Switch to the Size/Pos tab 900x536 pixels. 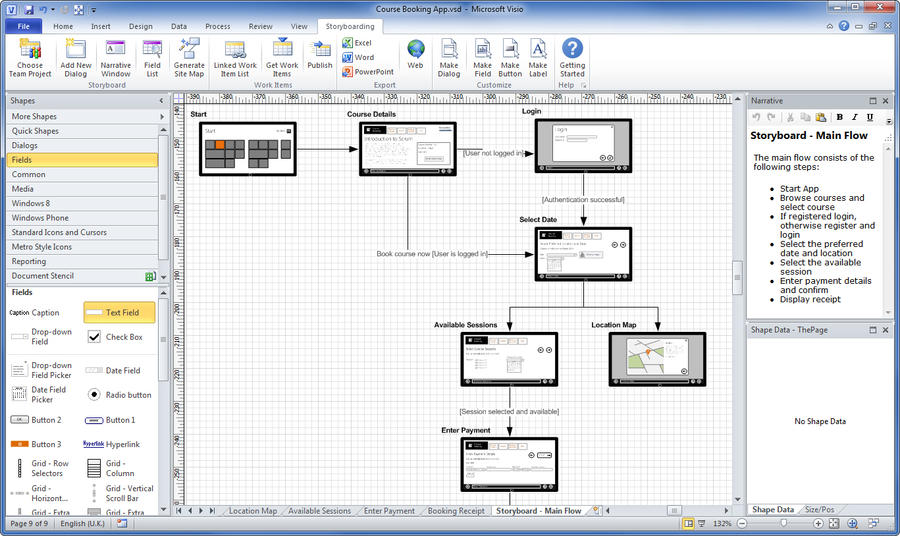click(x=820, y=510)
